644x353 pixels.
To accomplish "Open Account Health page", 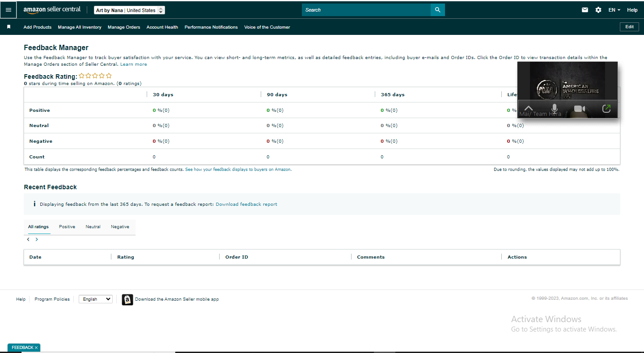I will pyautogui.click(x=162, y=27).
